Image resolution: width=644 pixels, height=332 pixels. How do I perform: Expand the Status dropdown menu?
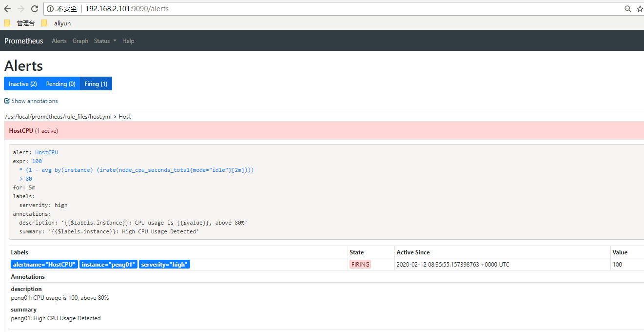coord(105,41)
